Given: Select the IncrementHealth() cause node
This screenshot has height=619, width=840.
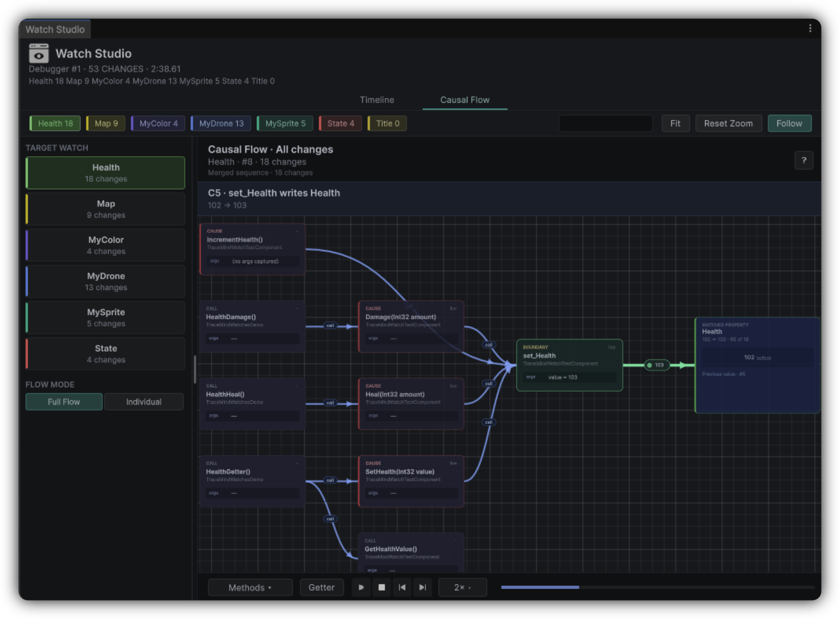Looking at the screenshot, I should pyautogui.click(x=252, y=249).
